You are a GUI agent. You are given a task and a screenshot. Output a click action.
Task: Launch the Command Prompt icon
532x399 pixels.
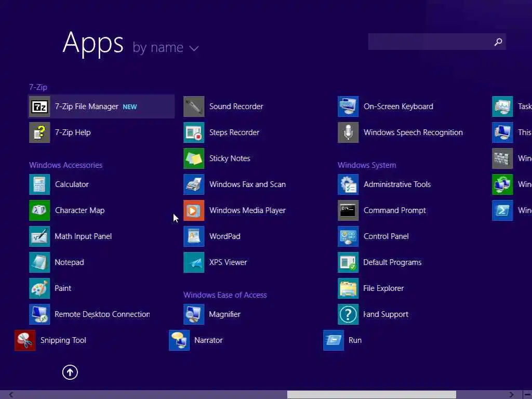pos(348,210)
